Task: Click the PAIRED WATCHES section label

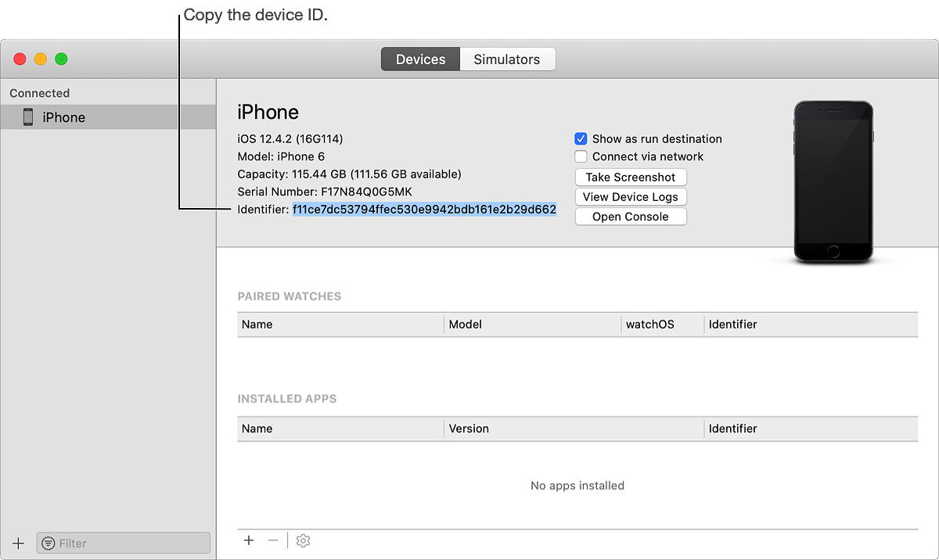Action: [x=290, y=296]
